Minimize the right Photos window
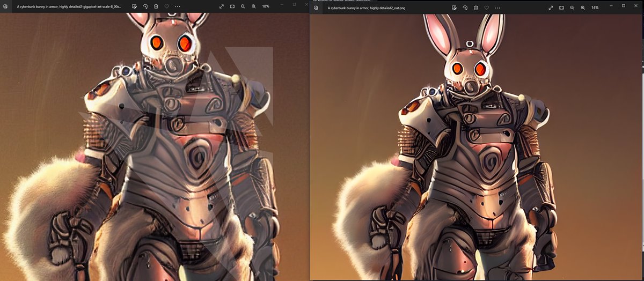The height and width of the screenshot is (281, 644). click(611, 5)
